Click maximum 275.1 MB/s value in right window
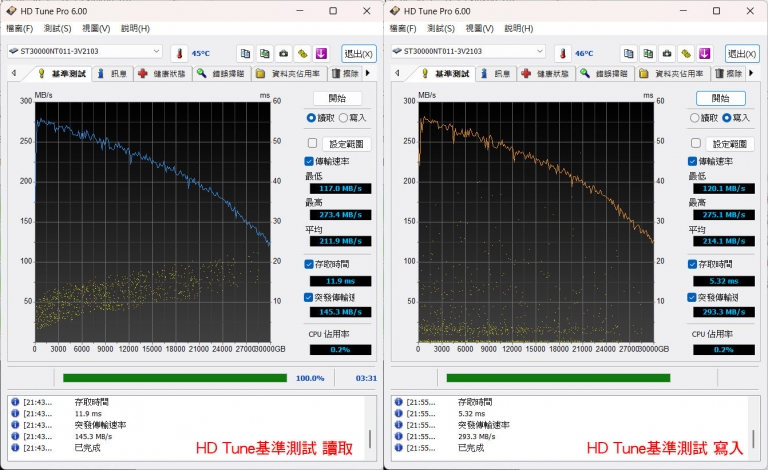The width and height of the screenshot is (768, 470). (724, 214)
